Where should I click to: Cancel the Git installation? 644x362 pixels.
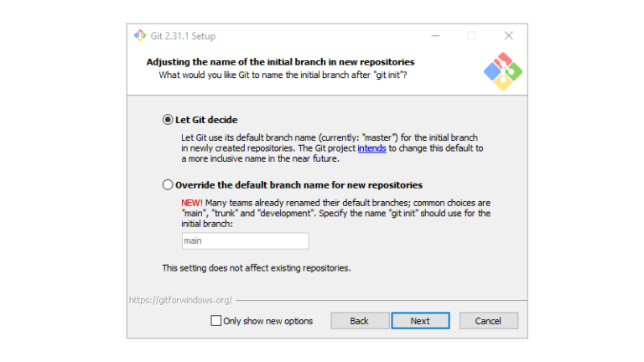click(488, 321)
